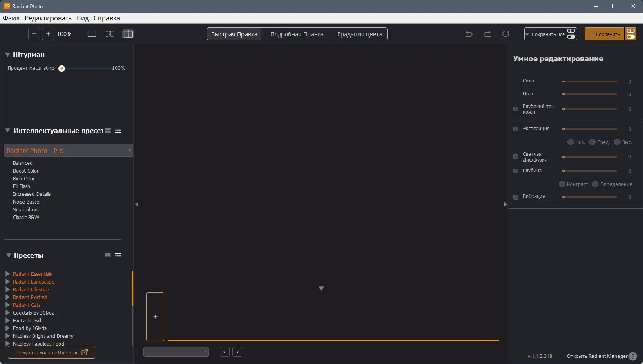Collapse the filmstrip with down arrow

tap(321, 289)
